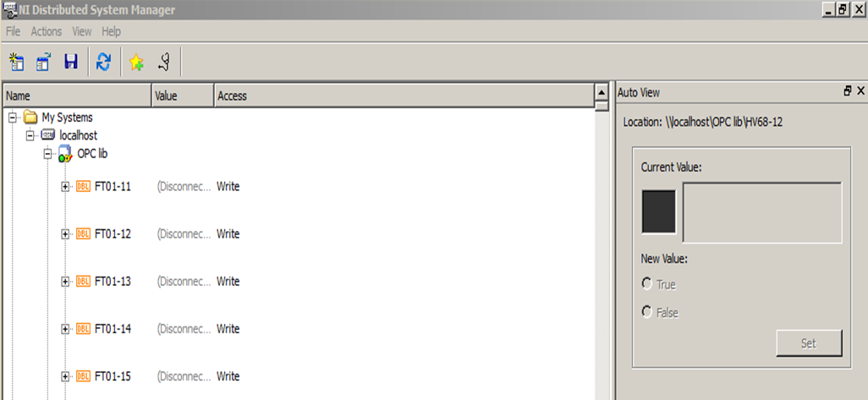The width and height of the screenshot is (868, 400).
Task: Undock the Auto View panel
Action: 848,91
